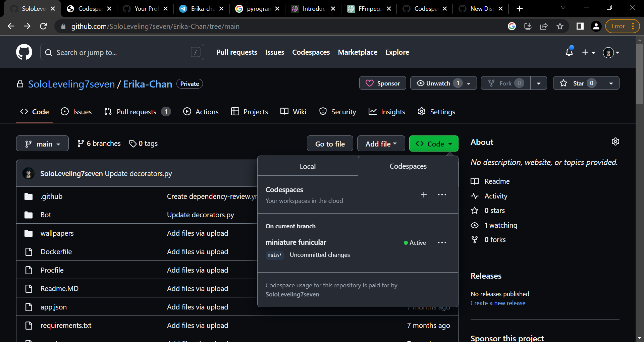644x342 pixels.
Task: Open requirements.txt file
Action: coord(66,326)
